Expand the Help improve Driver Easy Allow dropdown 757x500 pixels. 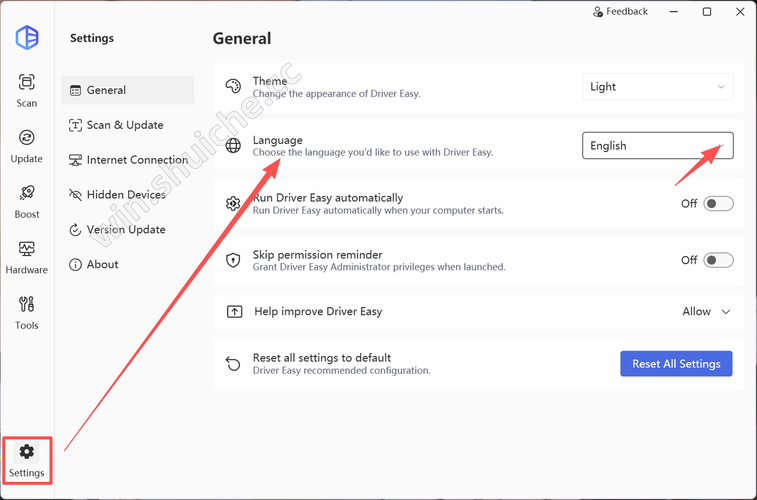(706, 312)
